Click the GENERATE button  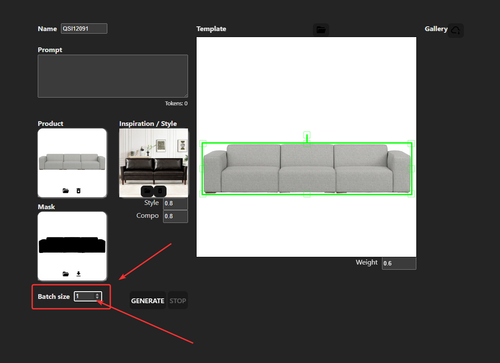pyautogui.click(x=148, y=301)
